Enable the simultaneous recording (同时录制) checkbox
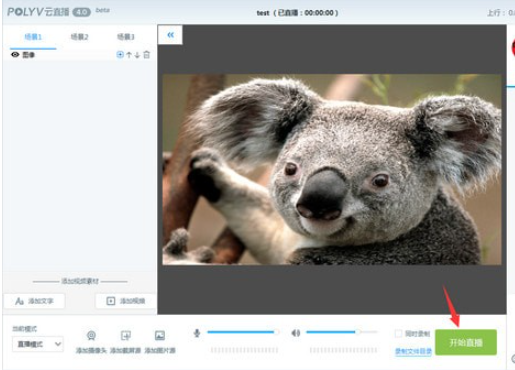 tap(398, 333)
